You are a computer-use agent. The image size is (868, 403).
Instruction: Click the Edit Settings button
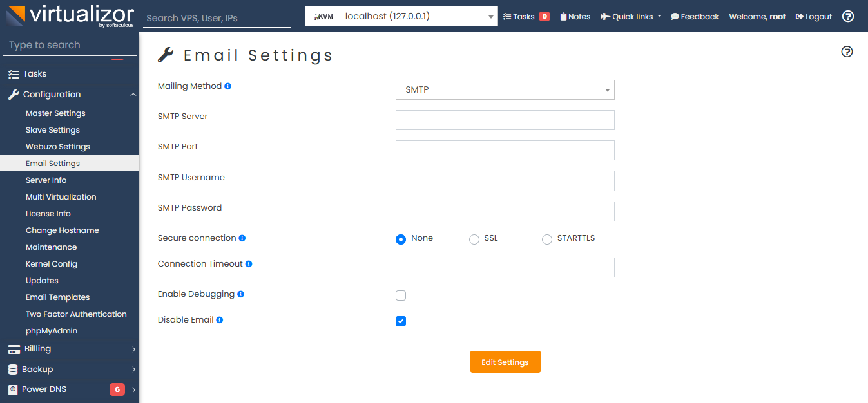tap(505, 361)
